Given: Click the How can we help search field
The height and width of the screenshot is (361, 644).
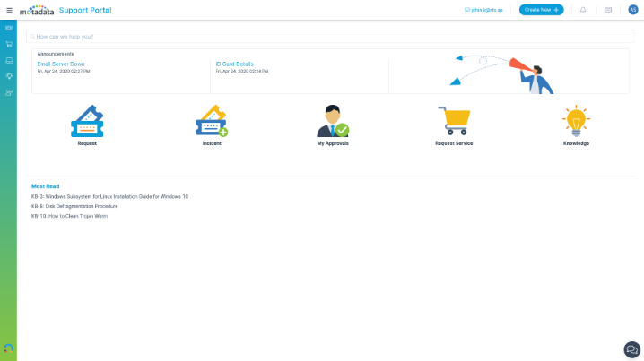Looking at the screenshot, I should click(330, 37).
